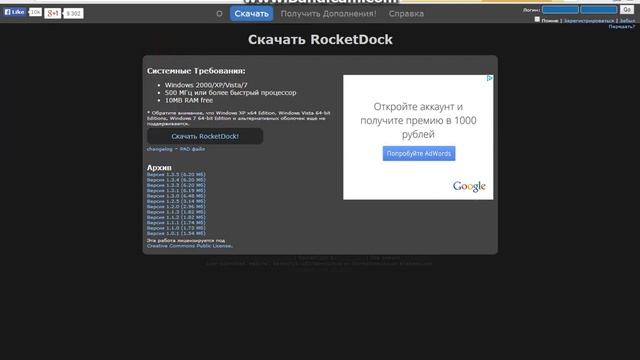
Task: Download archive Версия 1.2.0 (2.96 MB)
Action: pyautogui.click(x=176, y=207)
